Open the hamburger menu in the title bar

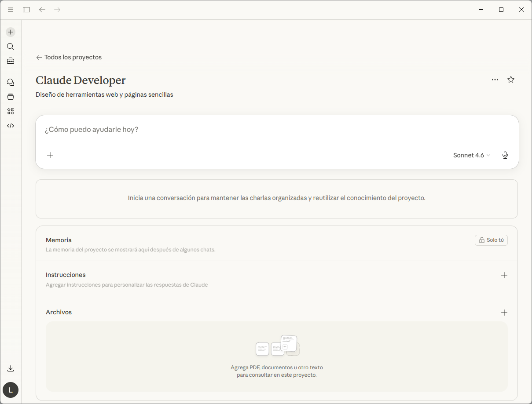(10, 9)
